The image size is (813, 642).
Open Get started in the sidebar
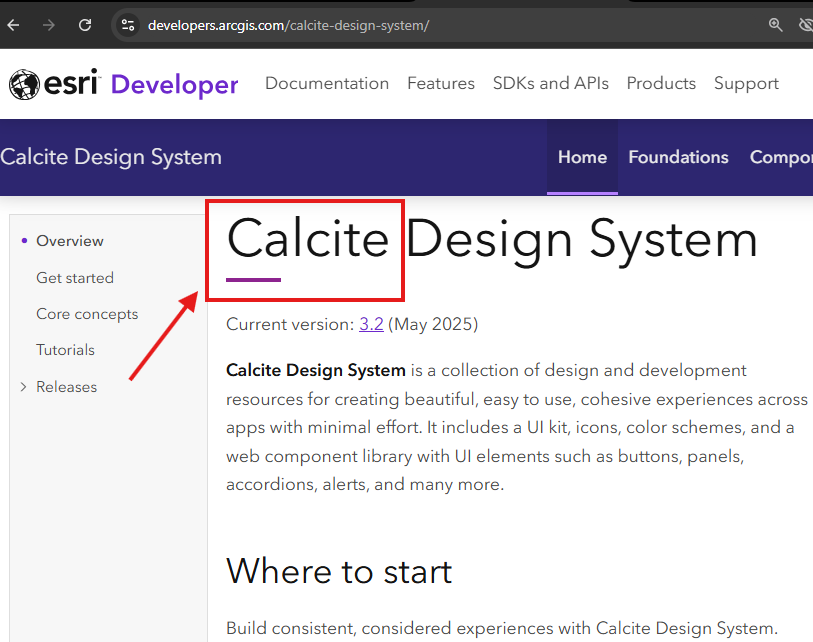click(x=75, y=278)
